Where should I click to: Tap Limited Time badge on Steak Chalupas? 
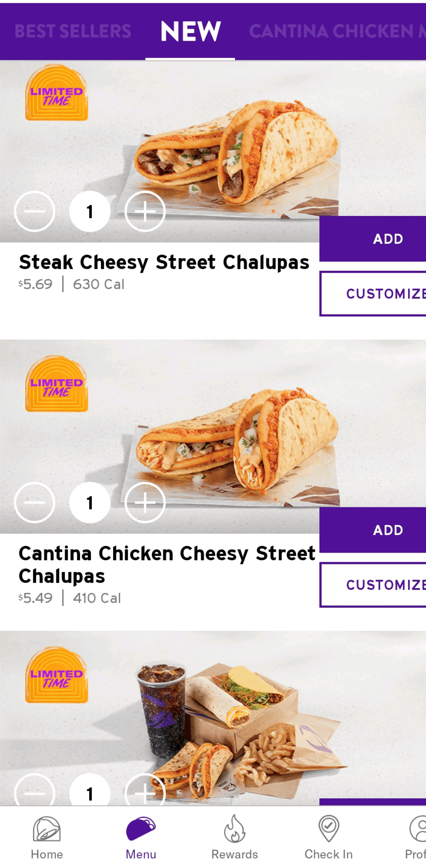(x=56, y=93)
